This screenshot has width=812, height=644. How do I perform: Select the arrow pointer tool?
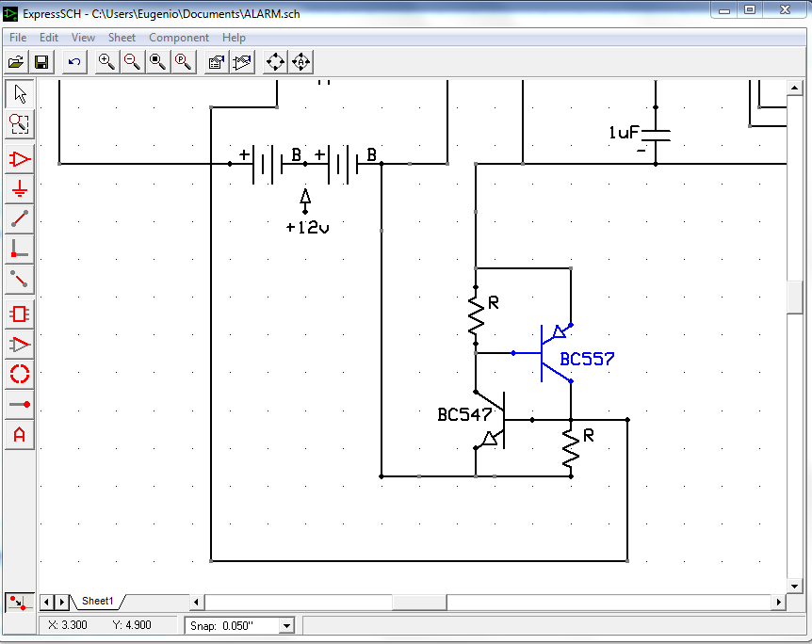[x=20, y=94]
